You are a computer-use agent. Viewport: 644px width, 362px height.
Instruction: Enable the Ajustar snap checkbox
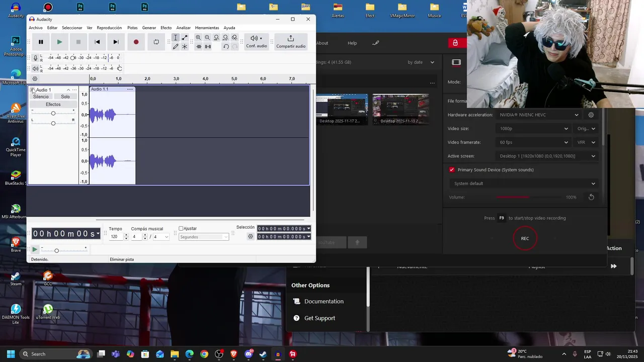181,229
